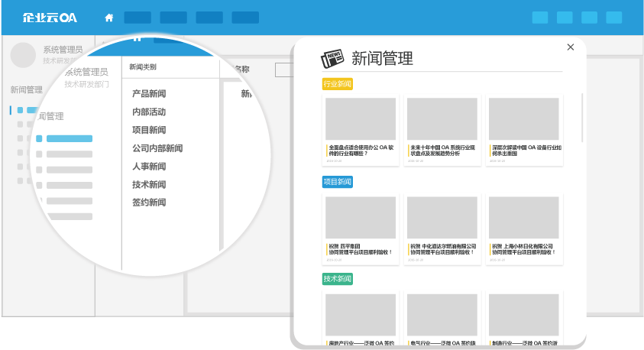
Task: Select 内部活动 in the news category list
Action: point(149,112)
